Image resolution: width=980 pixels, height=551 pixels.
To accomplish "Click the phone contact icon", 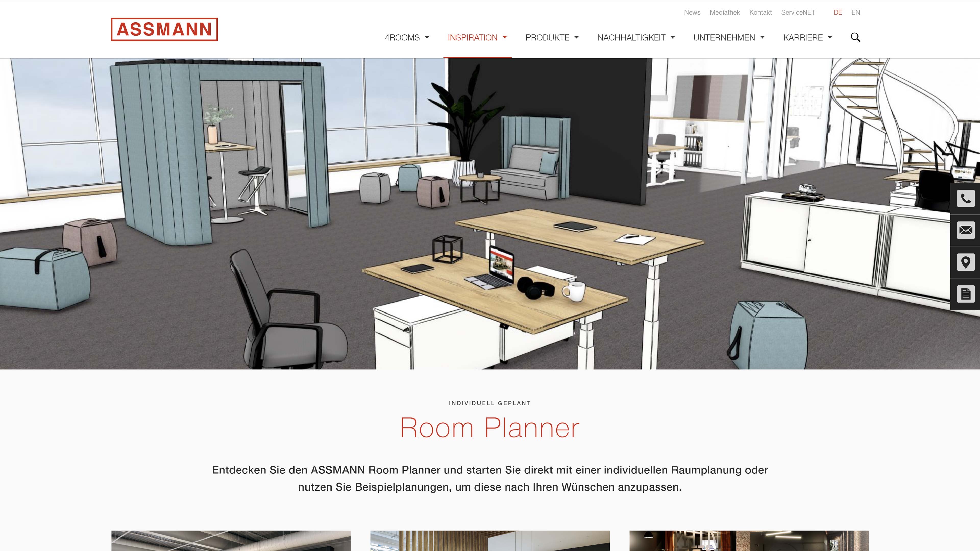I will click(x=965, y=198).
